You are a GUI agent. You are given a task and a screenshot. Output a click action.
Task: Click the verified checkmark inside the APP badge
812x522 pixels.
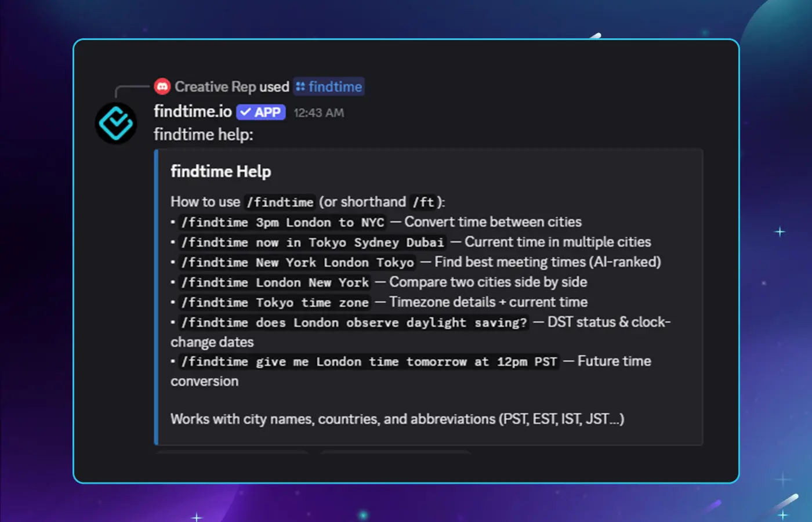pyautogui.click(x=246, y=112)
